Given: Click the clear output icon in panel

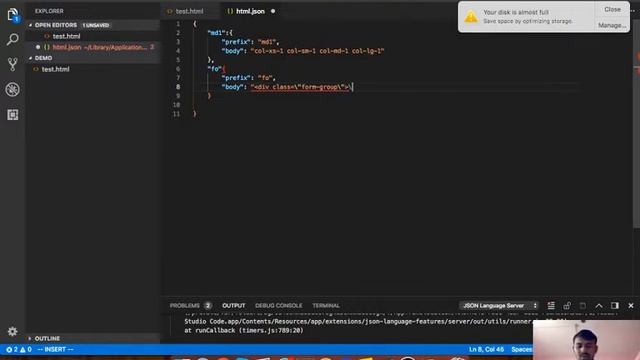Looking at the screenshot, I should pyautogui.click(x=551, y=306).
